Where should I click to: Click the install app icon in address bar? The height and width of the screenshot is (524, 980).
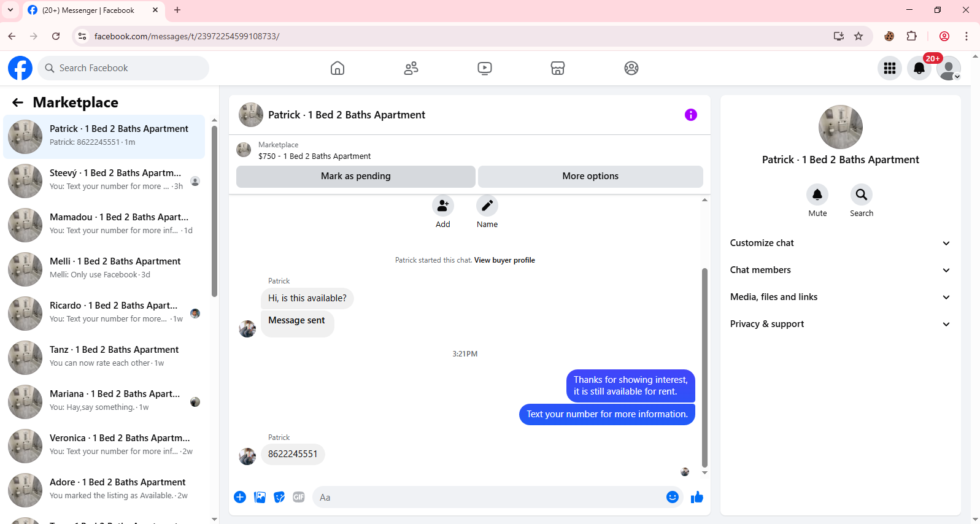click(x=839, y=36)
